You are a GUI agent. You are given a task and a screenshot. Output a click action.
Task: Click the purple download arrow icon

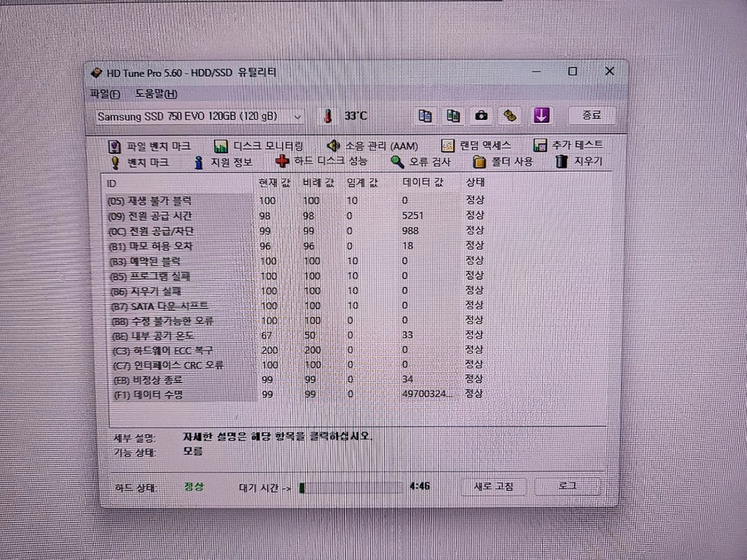[541, 115]
